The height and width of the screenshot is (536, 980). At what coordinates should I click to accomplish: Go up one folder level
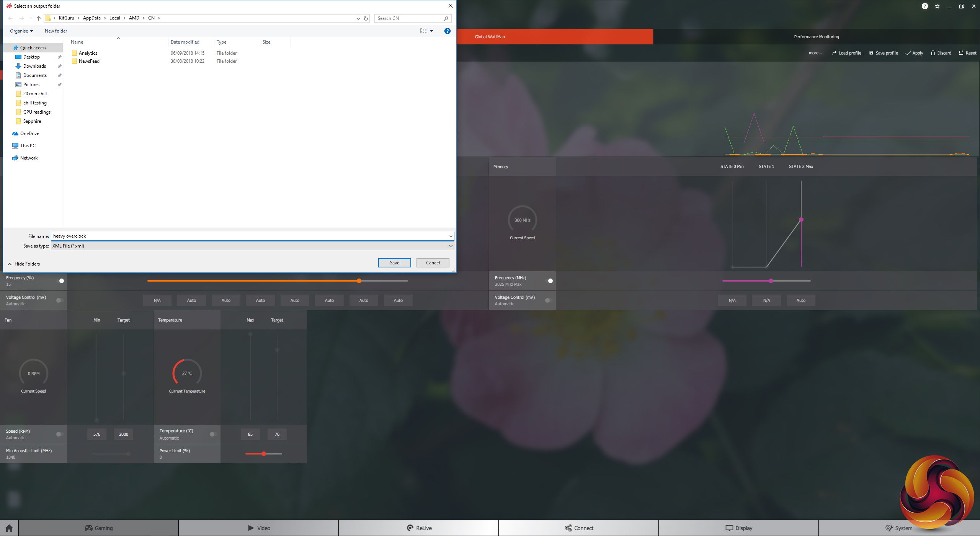point(39,18)
